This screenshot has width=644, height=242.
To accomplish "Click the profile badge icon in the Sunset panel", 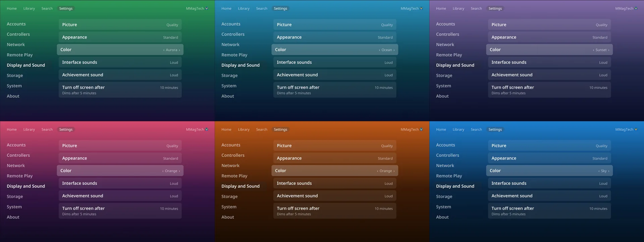I will 636,8.
